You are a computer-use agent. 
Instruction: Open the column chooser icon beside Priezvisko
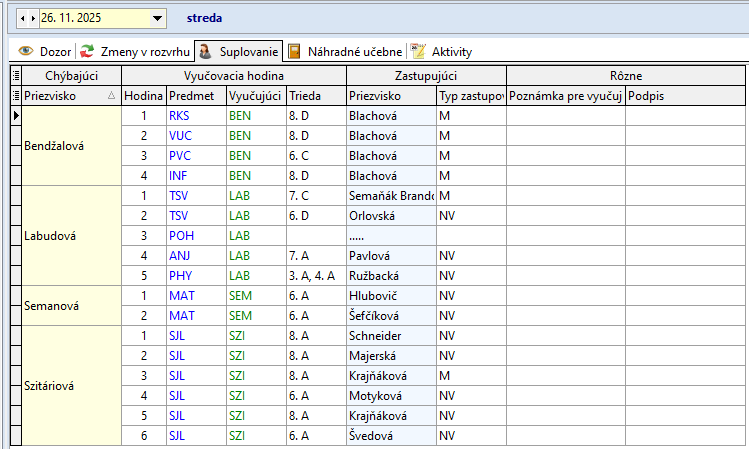point(15,96)
